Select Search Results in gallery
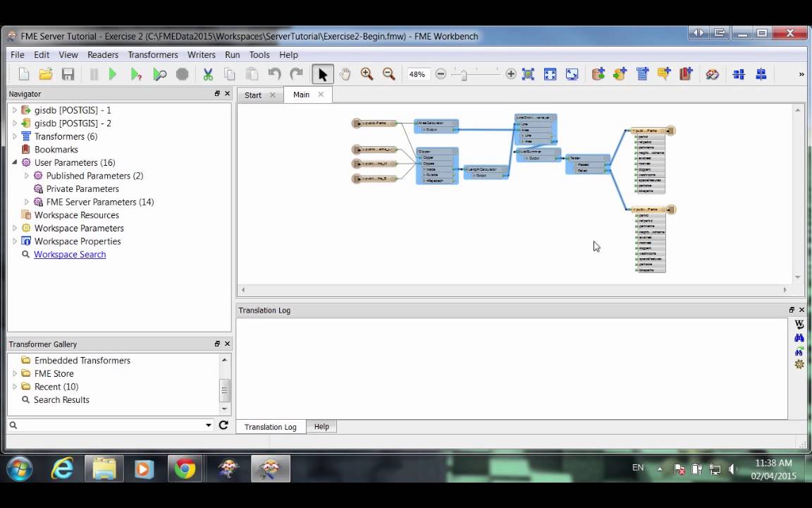 coord(61,399)
